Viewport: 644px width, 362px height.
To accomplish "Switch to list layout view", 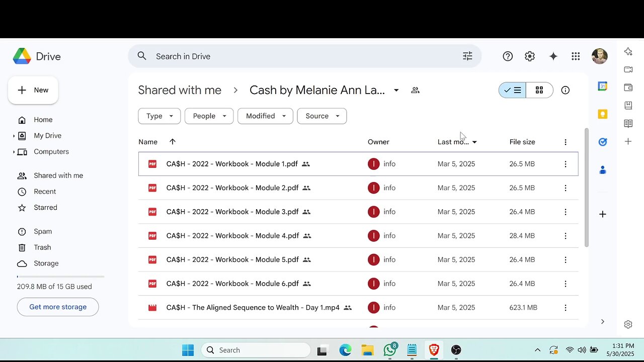I will click(512, 90).
